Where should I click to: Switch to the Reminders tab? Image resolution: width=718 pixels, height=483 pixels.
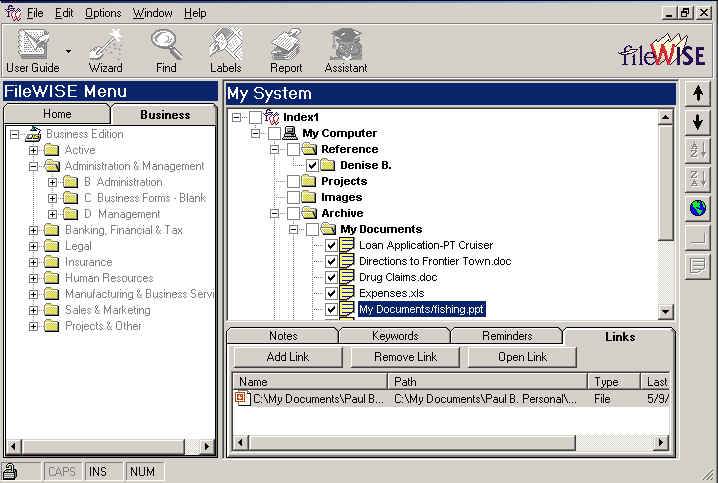pos(507,336)
